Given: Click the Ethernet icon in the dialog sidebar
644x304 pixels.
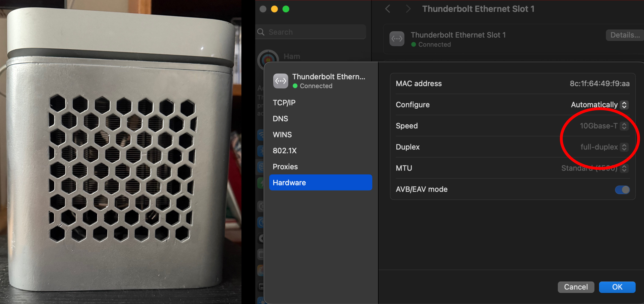Looking at the screenshot, I should (x=281, y=81).
